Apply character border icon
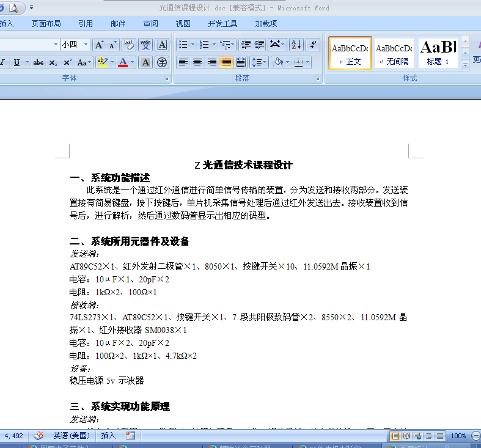This screenshot has width=481, height=448. point(162,45)
